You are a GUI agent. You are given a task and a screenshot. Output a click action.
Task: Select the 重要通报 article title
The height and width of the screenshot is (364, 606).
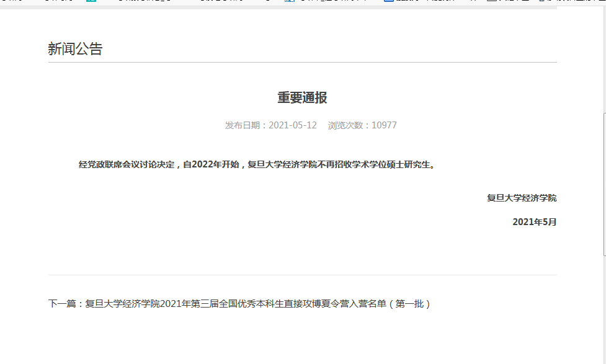point(302,97)
